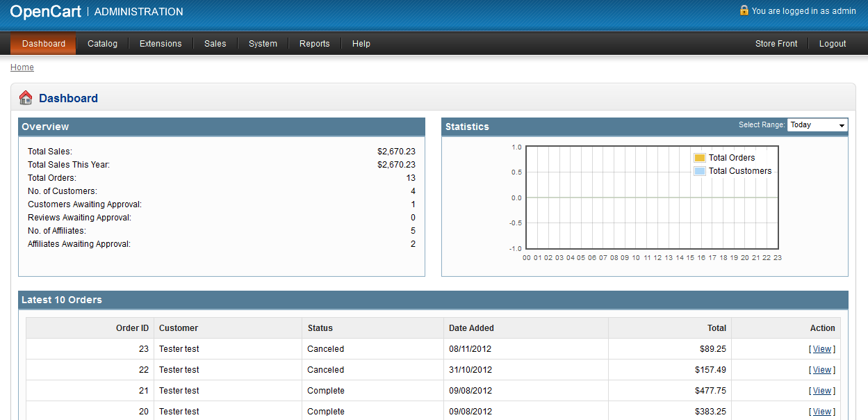Viewport: 868px width, 420px height.
Task: Click the Dashboard home icon
Action: 26,98
